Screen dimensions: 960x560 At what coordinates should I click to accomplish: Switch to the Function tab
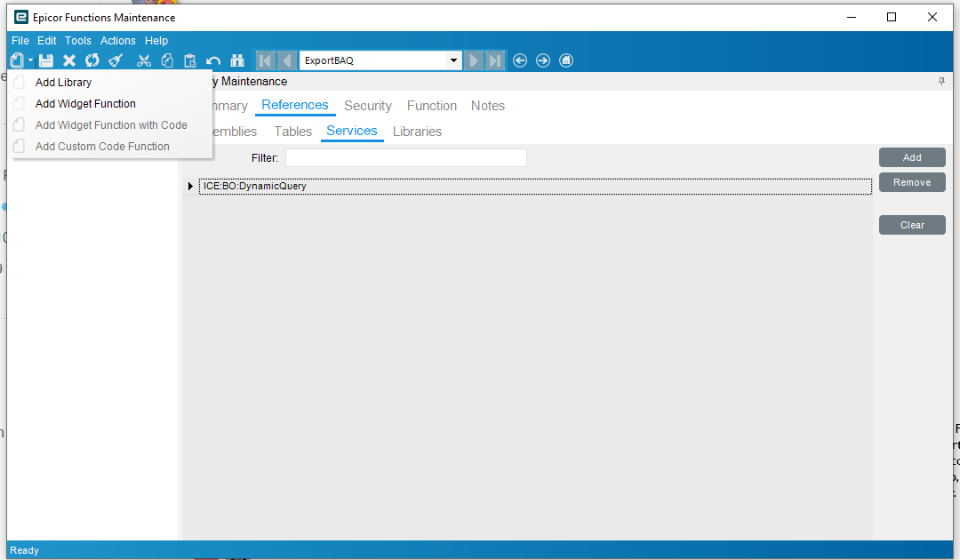point(432,106)
